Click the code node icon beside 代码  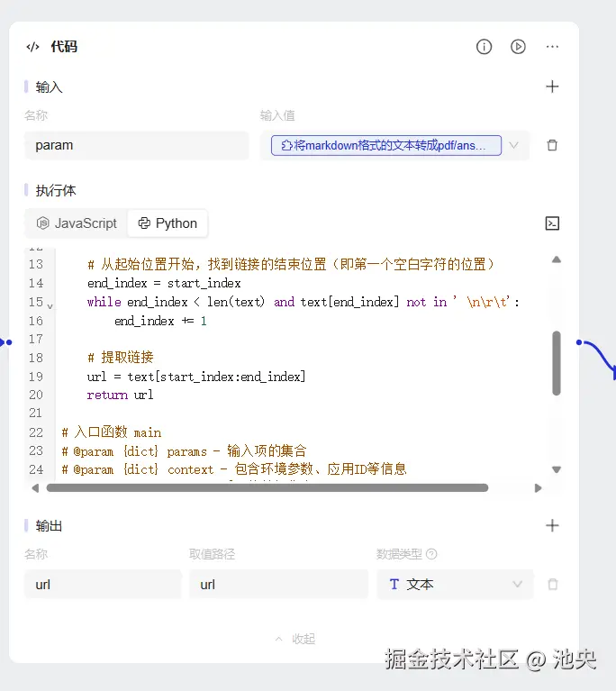[x=33, y=47]
